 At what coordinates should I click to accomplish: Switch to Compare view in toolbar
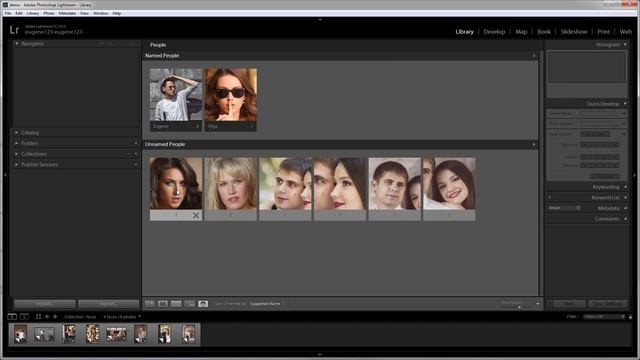[x=176, y=304]
